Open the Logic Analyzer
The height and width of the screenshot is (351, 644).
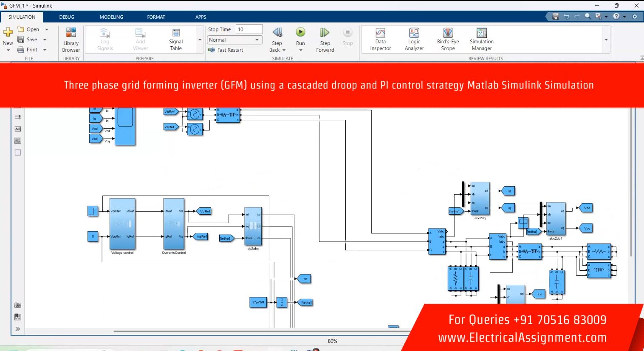tap(414, 40)
